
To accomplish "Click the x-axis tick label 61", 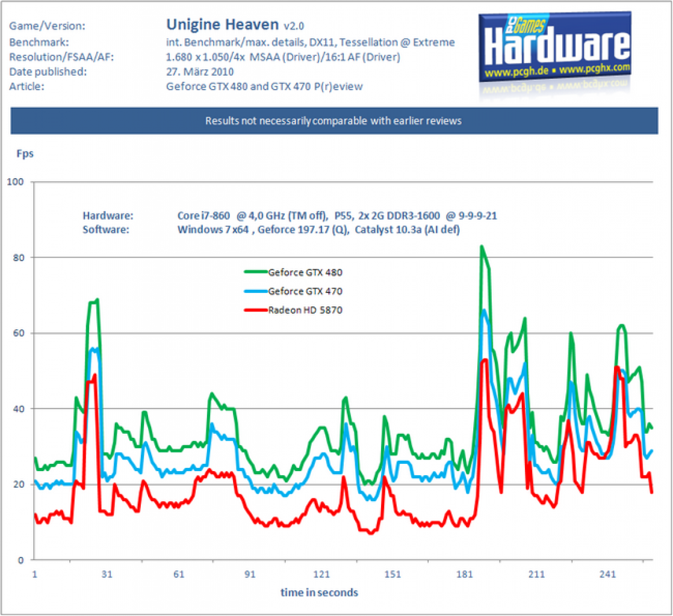I will 179,574.
